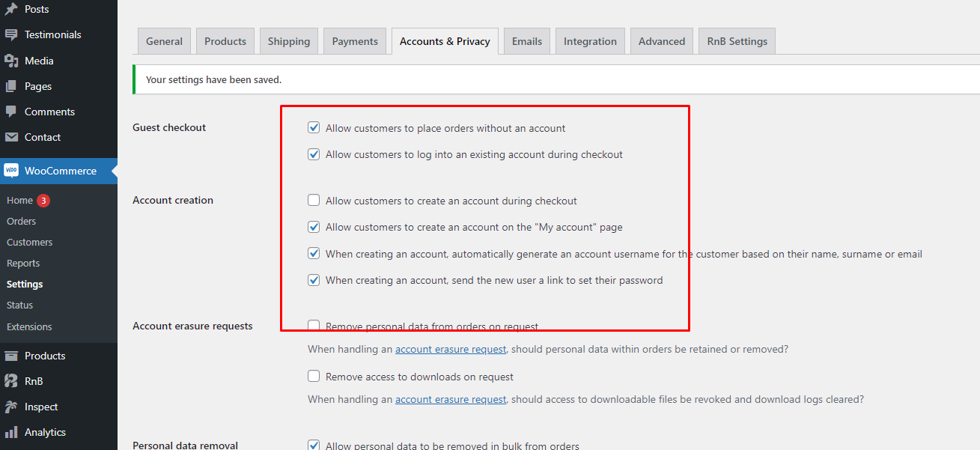
Task: Check remove access to downloads on request
Action: (314, 377)
